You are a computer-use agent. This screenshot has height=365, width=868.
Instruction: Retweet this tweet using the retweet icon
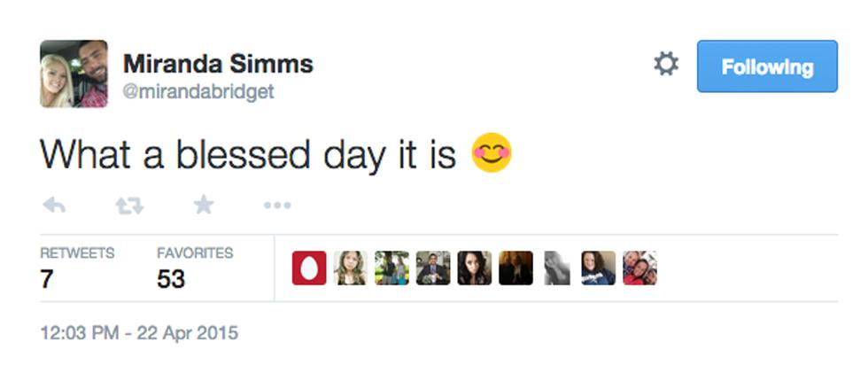click(129, 206)
